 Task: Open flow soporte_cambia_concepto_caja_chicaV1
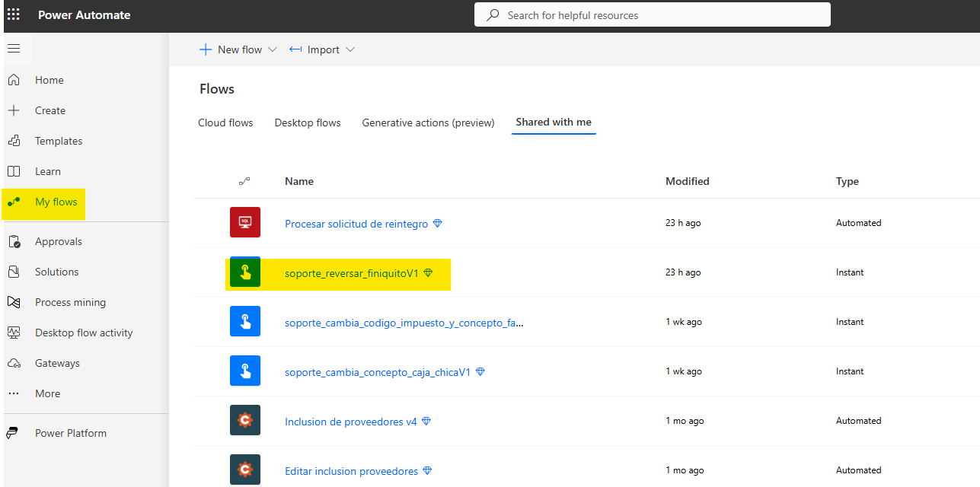(x=378, y=372)
